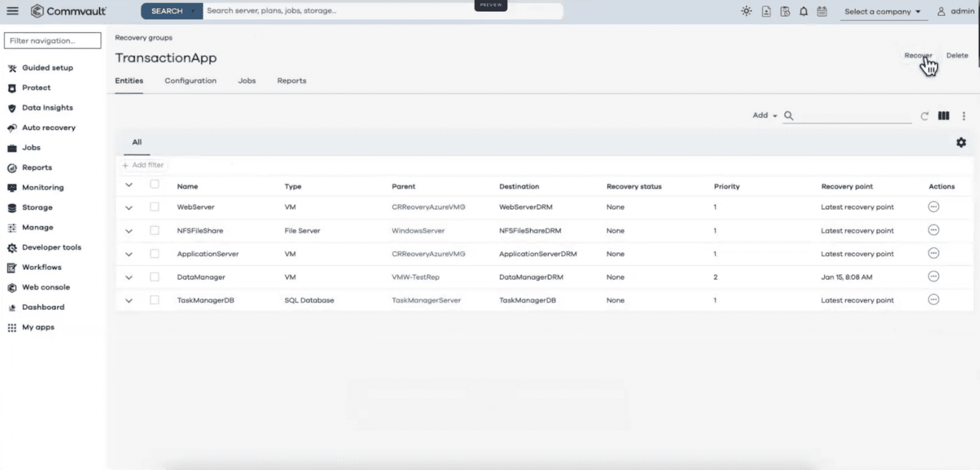Expand the DataManager row
Screen dimensions: 980x470
click(129, 277)
